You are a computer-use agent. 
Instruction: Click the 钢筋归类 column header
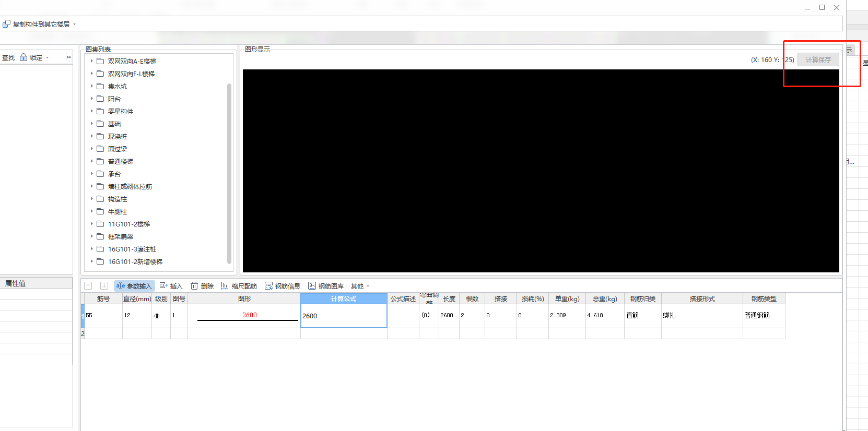point(643,298)
